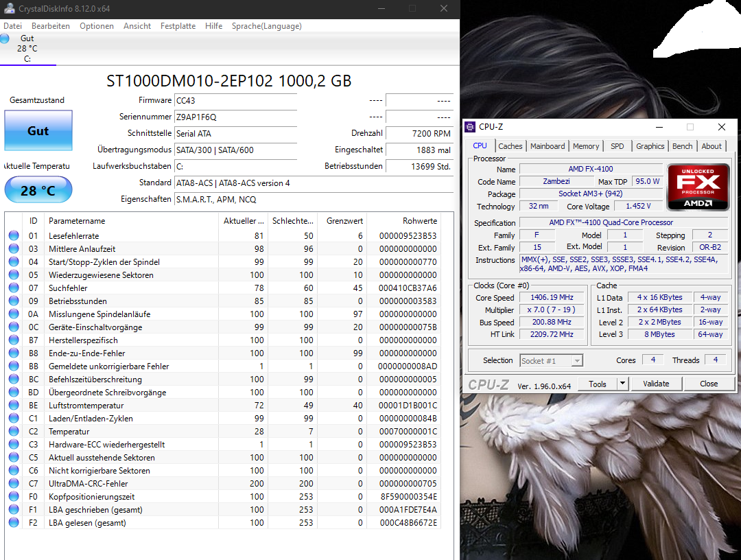Click status orb of Suchfehler row
The height and width of the screenshot is (560, 741).
coord(14,288)
